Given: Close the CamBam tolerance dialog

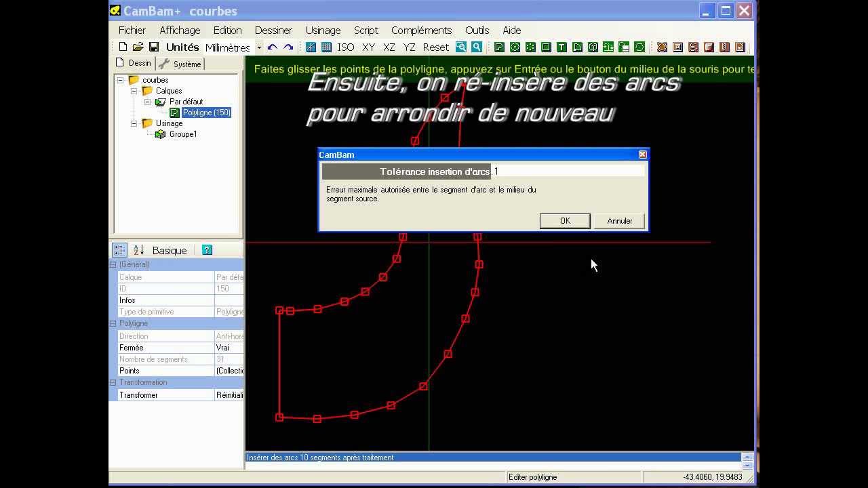Looking at the screenshot, I should coord(643,155).
